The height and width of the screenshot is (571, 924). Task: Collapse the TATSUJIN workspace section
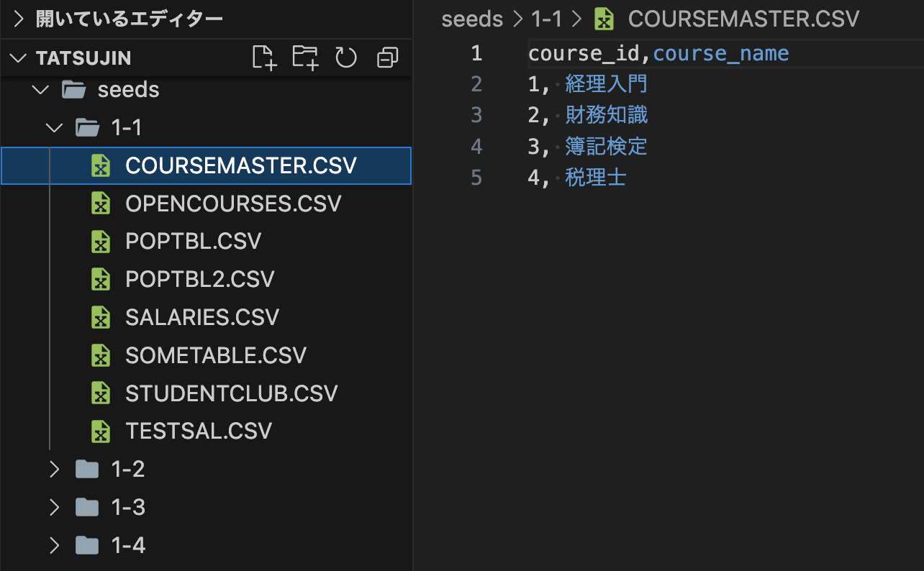point(17,58)
